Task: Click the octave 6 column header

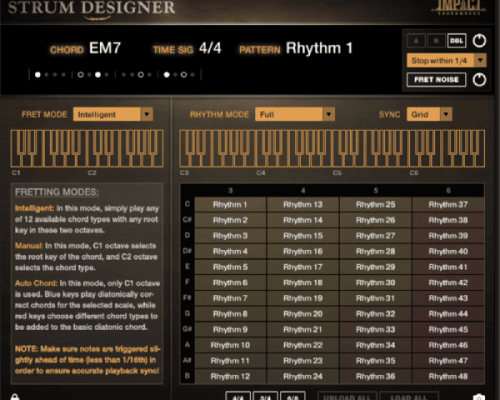Action: (x=448, y=190)
